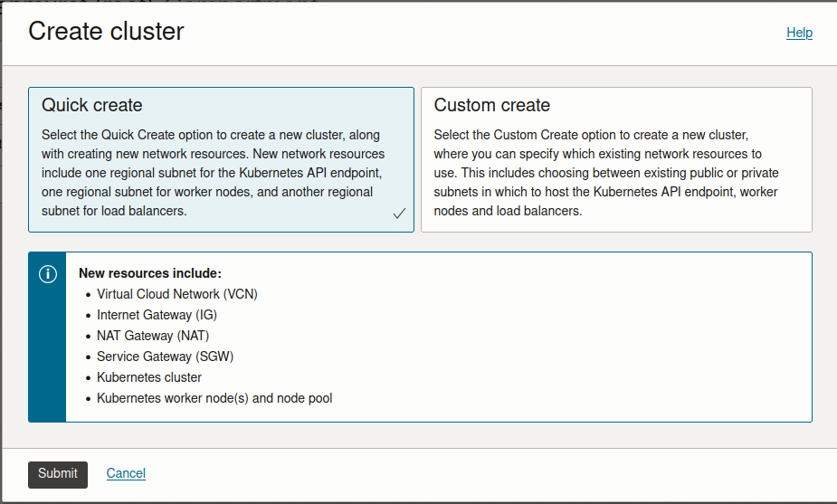837x504 pixels.
Task: Click the Quick create description paragraph
Action: click(x=213, y=173)
